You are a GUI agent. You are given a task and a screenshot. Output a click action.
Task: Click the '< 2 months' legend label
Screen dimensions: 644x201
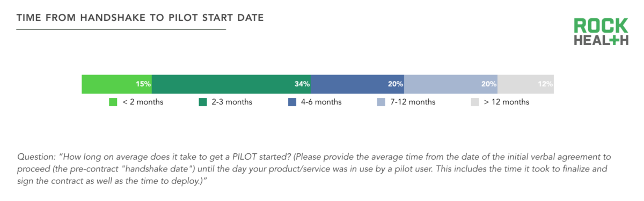pyautogui.click(x=143, y=102)
